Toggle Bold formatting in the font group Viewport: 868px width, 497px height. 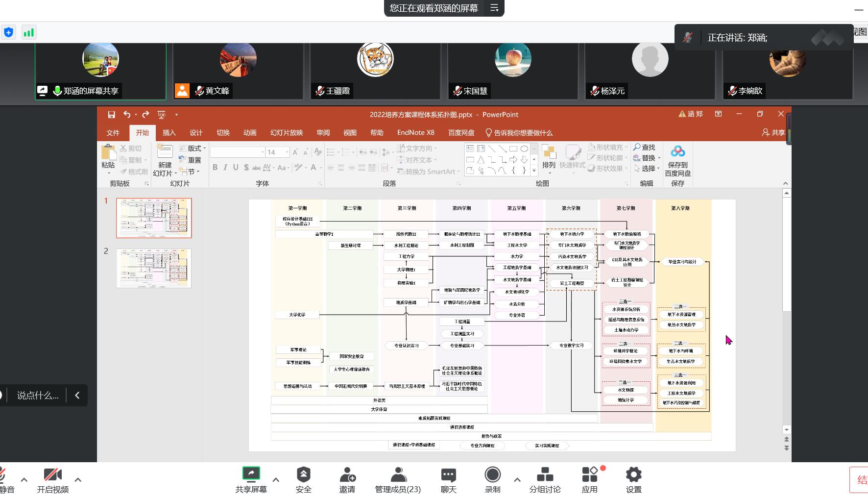tap(215, 168)
